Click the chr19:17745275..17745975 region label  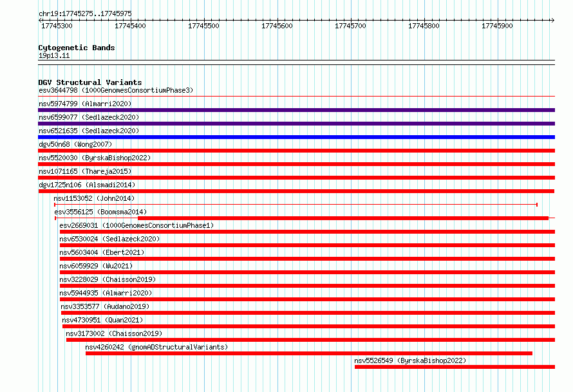click(85, 14)
